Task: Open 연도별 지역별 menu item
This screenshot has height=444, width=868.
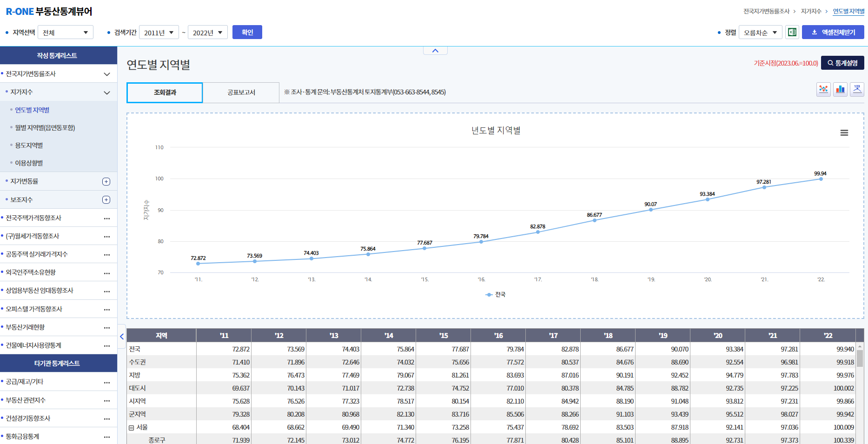Action: [32, 110]
